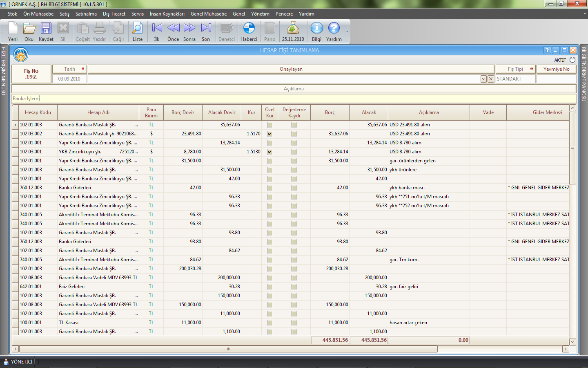
Task: Click the 25.11.2010 date icon
Action: point(293,29)
